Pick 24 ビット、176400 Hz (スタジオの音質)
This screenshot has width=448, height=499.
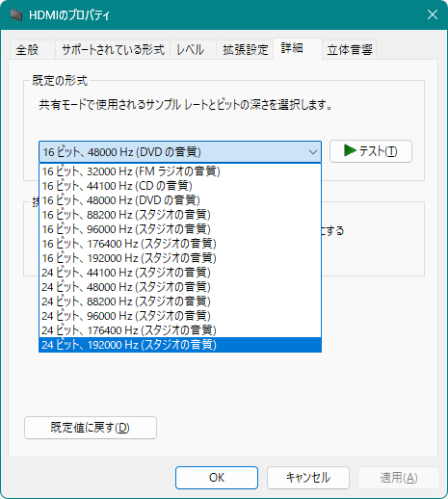tap(180, 330)
